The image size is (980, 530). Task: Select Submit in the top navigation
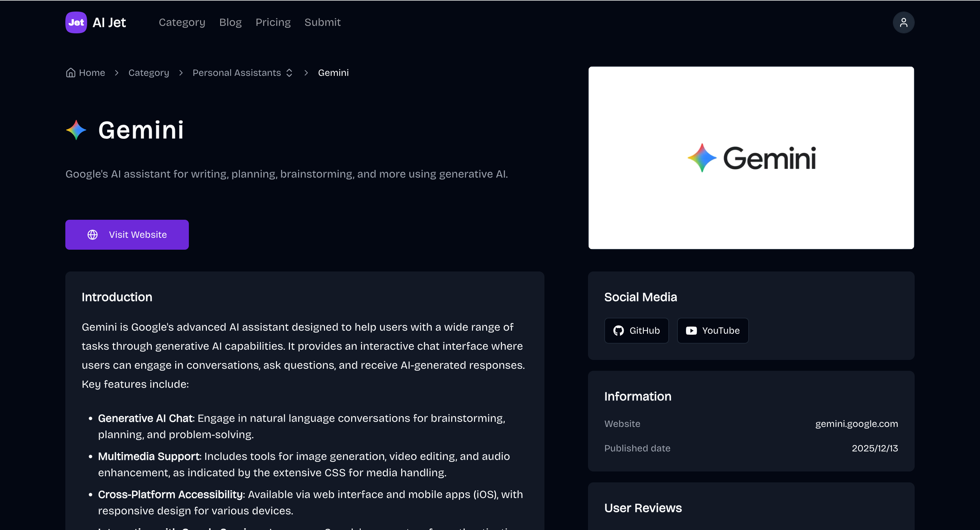pyautogui.click(x=322, y=22)
